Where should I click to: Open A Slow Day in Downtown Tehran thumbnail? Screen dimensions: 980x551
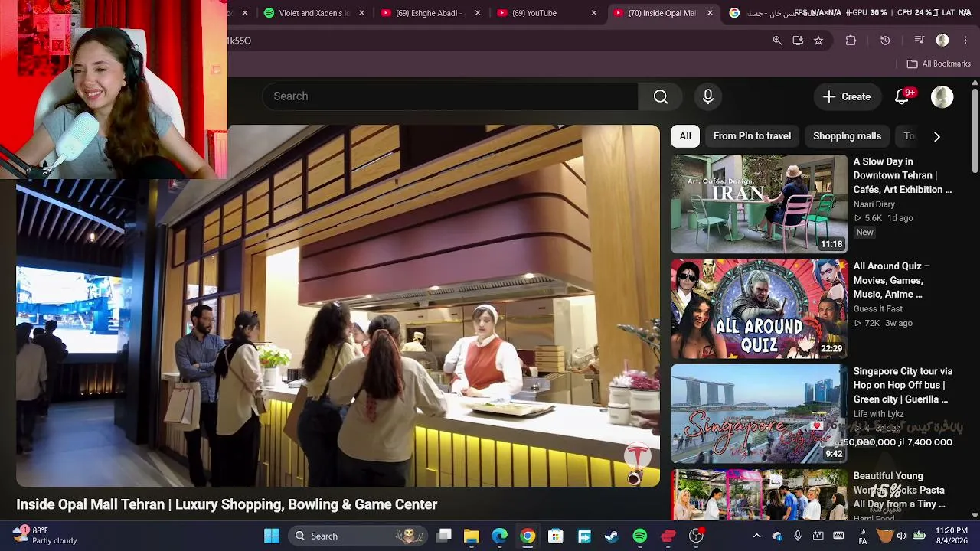coord(759,204)
